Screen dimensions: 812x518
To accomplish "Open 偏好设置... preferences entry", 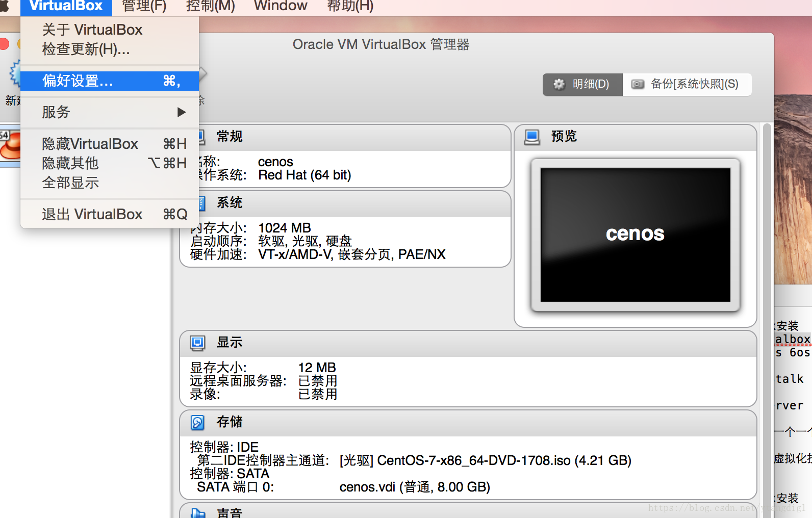I will tap(110, 81).
